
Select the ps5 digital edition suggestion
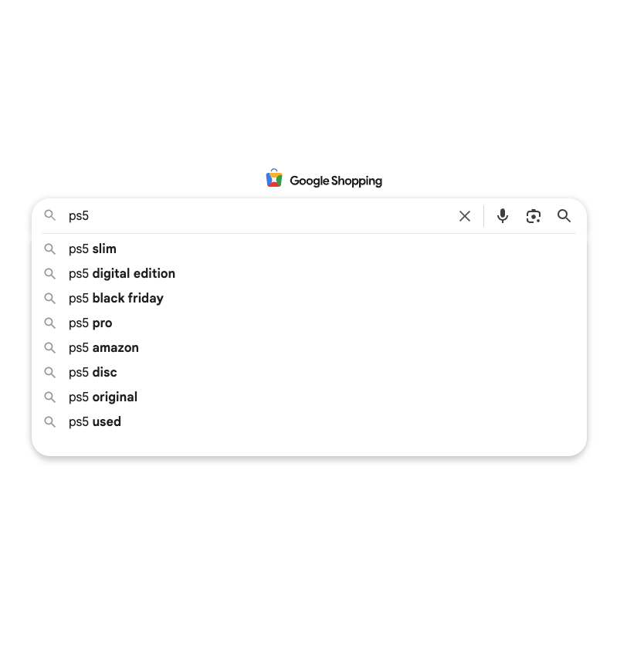[x=122, y=273]
